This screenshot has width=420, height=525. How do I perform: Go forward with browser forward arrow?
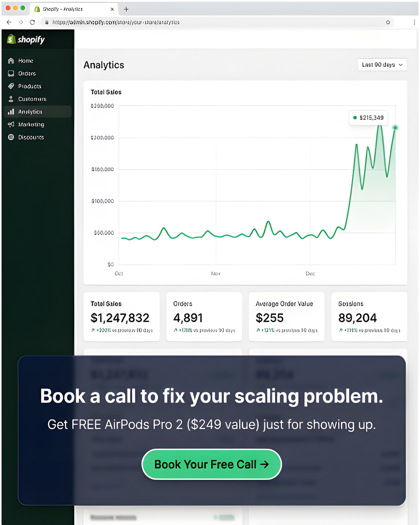click(21, 22)
